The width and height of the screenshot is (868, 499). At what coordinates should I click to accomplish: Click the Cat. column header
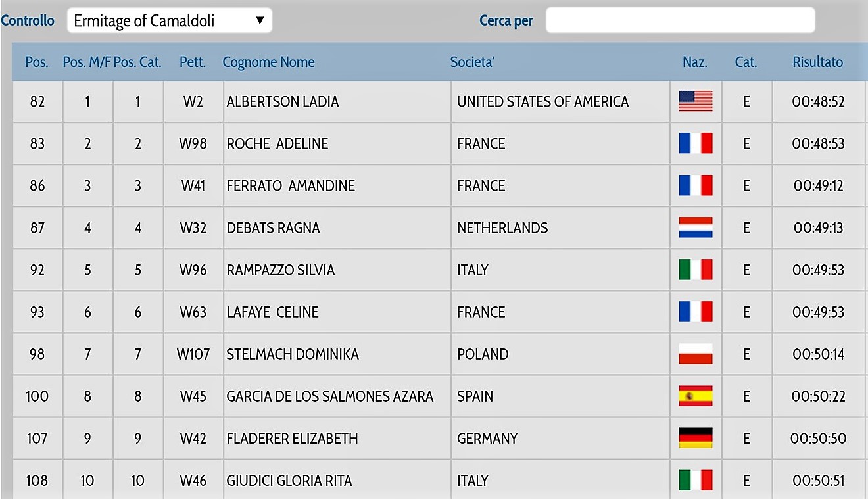[746, 62]
